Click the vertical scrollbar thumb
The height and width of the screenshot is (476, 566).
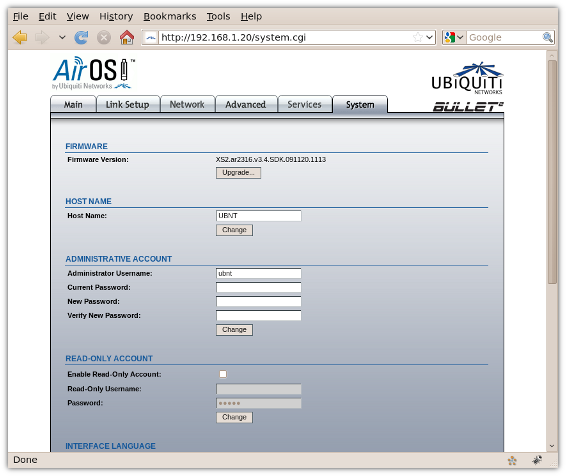(552, 172)
